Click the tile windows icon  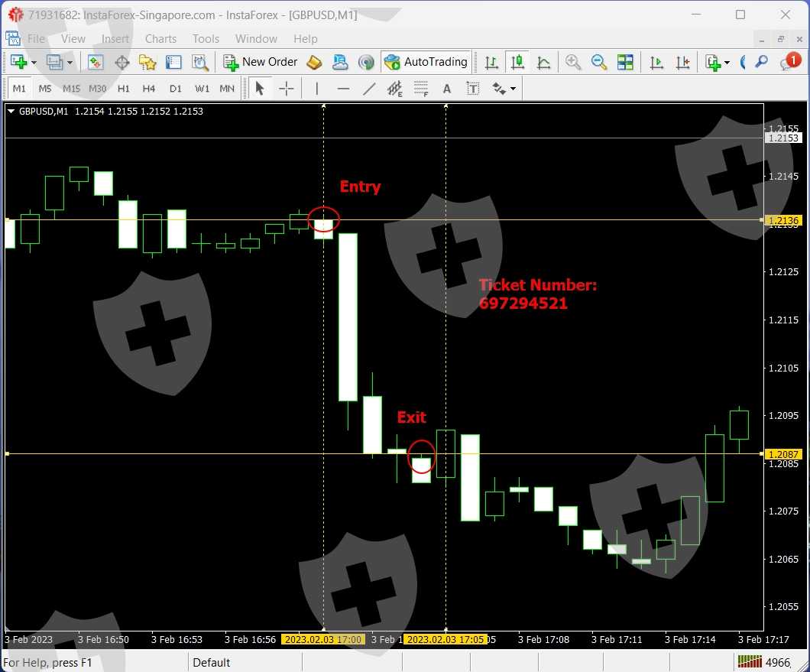625,62
